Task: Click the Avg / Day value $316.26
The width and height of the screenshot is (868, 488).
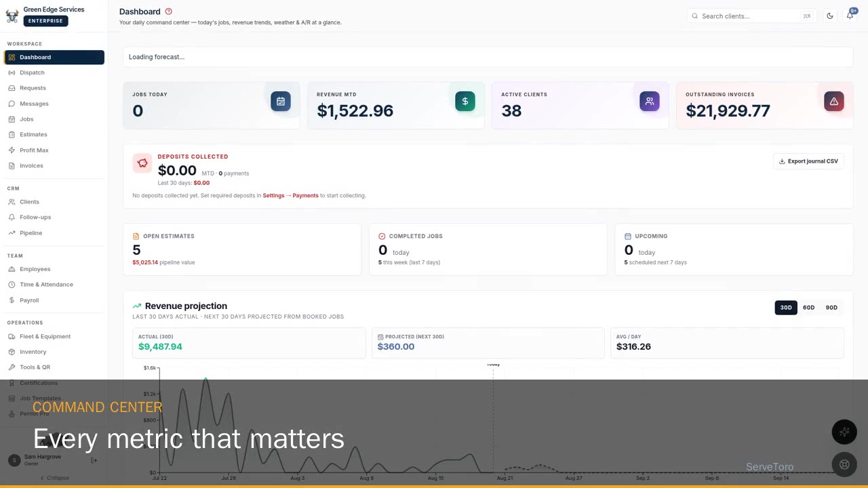Action: [633, 347]
